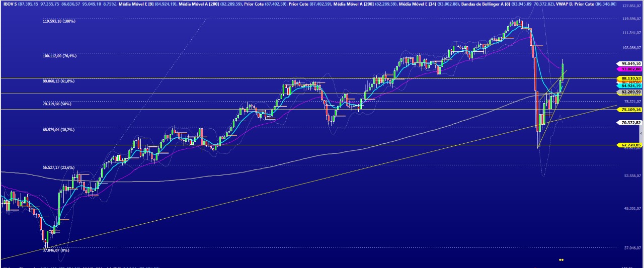Click the gray 82.289,59 price tag
This screenshot has height=268, width=644.
pyautogui.click(x=630, y=93)
